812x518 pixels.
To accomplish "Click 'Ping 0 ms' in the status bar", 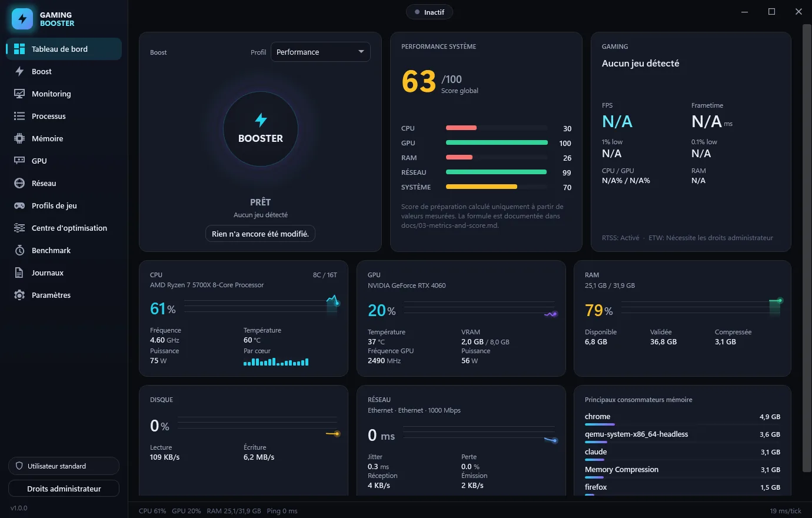I will pyautogui.click(x=282, y=511).
